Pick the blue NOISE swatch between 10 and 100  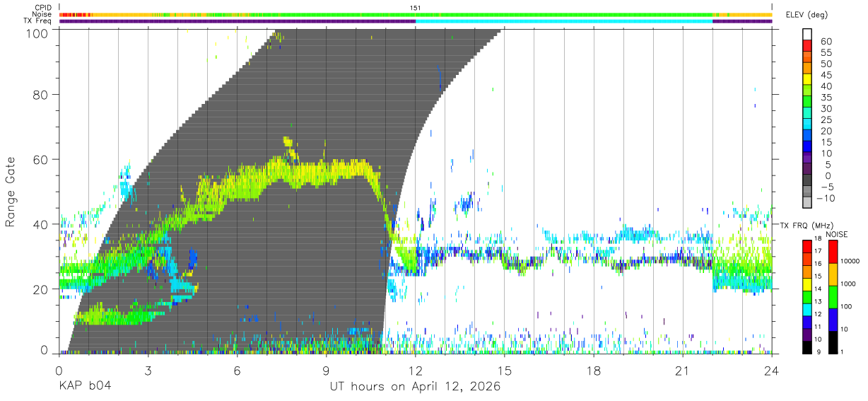[x=833, y=319]
